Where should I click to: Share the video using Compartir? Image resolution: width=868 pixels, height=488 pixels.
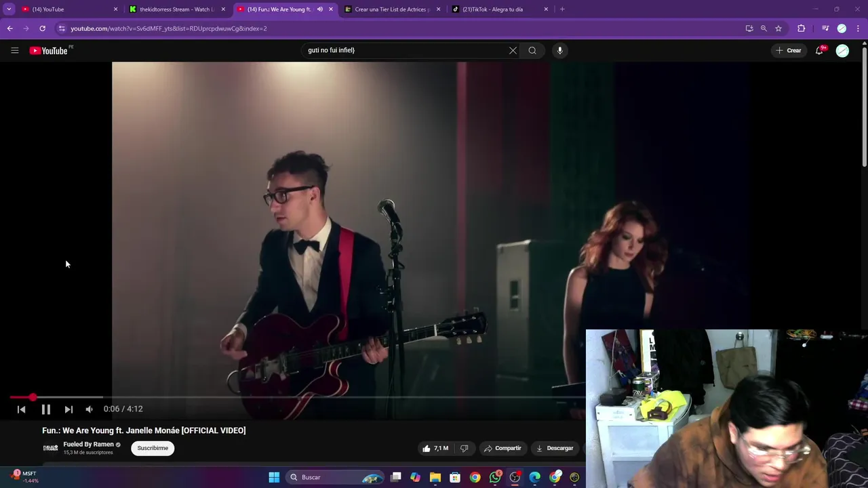pyautogui.click(x=502, y=448)
